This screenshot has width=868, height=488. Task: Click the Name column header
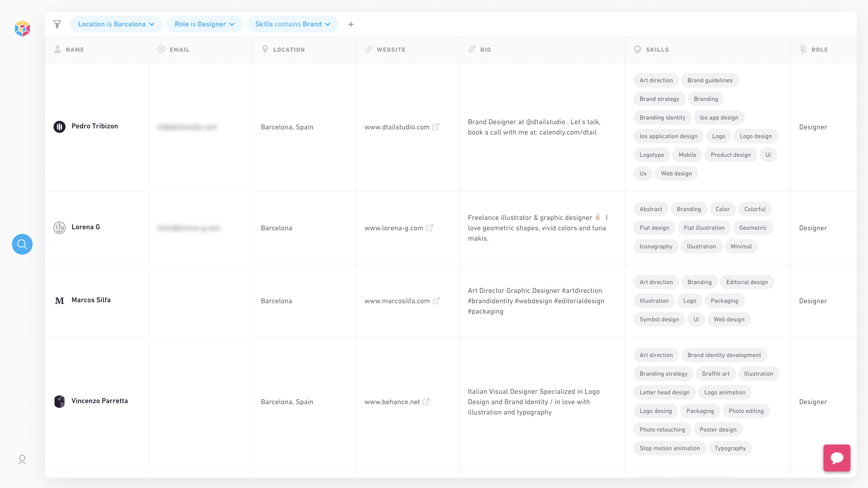75,49
